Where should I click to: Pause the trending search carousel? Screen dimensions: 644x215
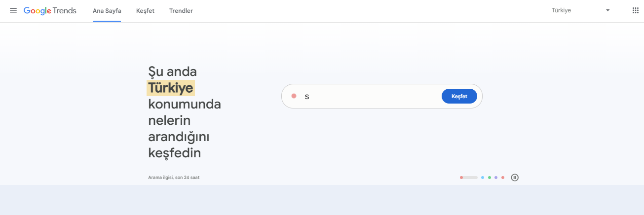coord(515,178)
